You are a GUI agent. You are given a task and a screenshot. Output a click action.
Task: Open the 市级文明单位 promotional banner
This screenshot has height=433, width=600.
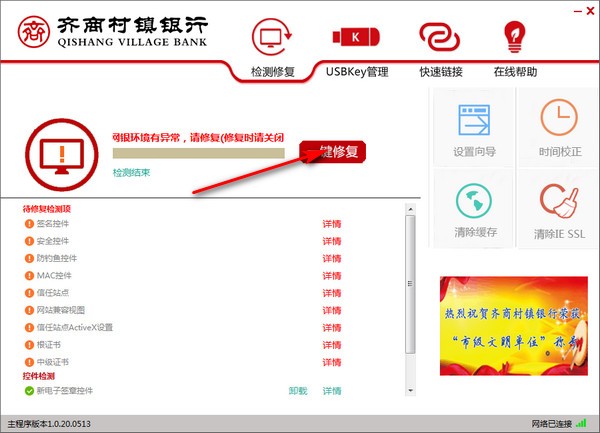pos(514,326)
